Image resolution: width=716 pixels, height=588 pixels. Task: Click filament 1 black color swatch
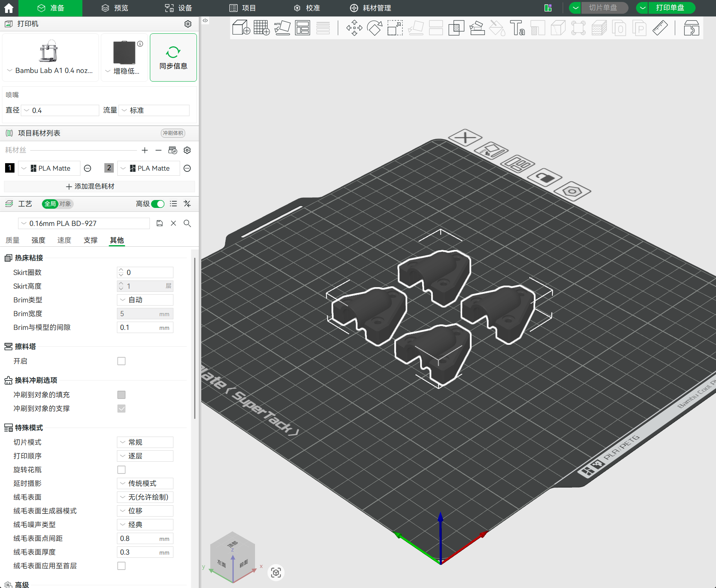point(10,168)
